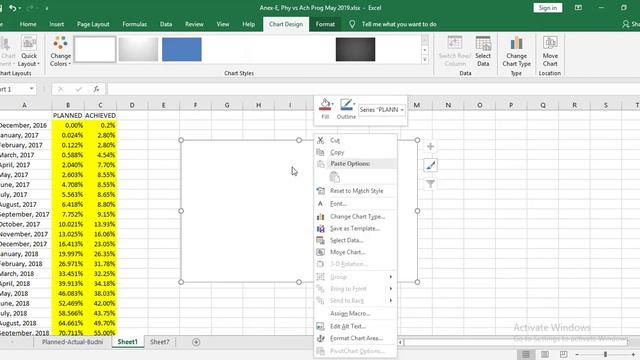
Task: Expand the Name Box dropdown arrow
Action: coord(31,89)
